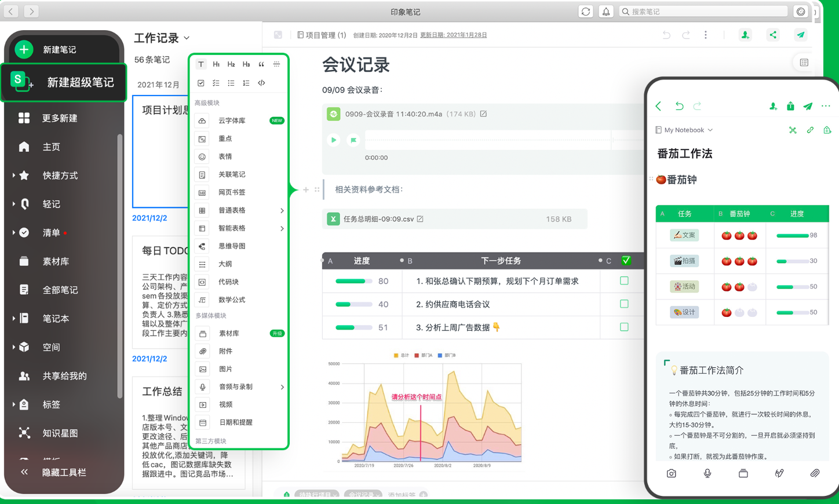Click the 更新日期: 2021年1月28日 link
Screen dimensions: 839x504
pyautogui.click(x=453, y=35)
